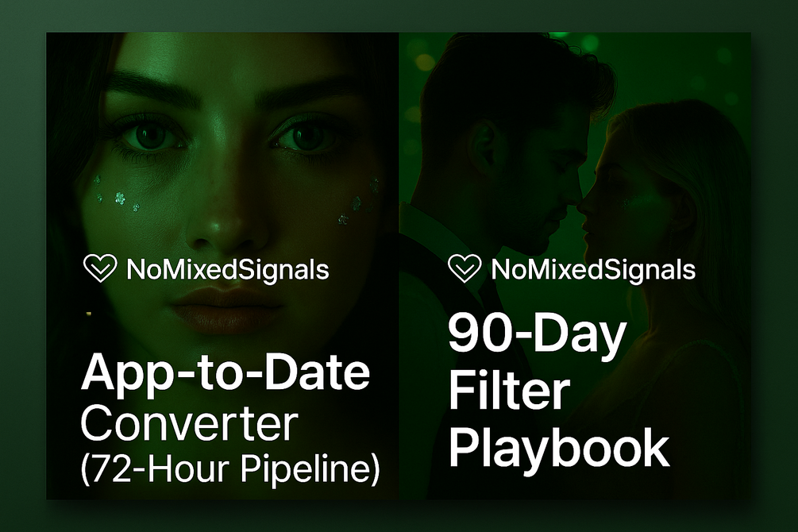Open the 90-Day Filter Playbook card thumbnail
Screen dimensions: 798x532
coord(575,266)
